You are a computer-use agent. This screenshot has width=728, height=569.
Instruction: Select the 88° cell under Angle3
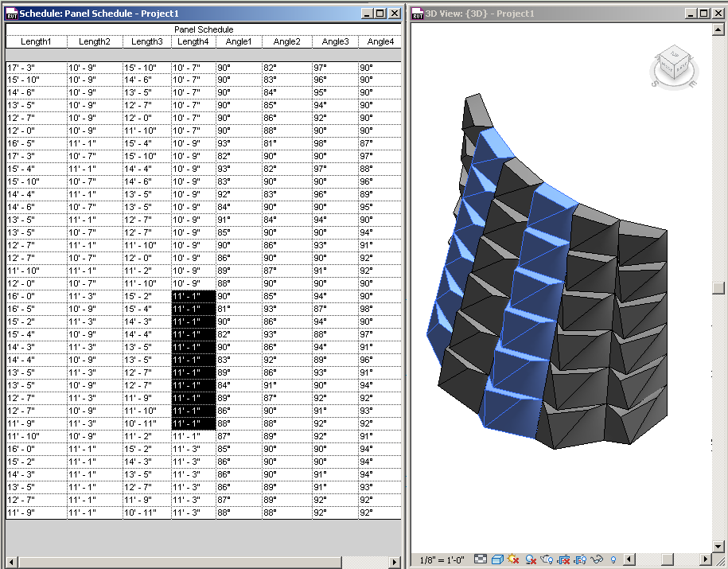click(x=335, y=334)
